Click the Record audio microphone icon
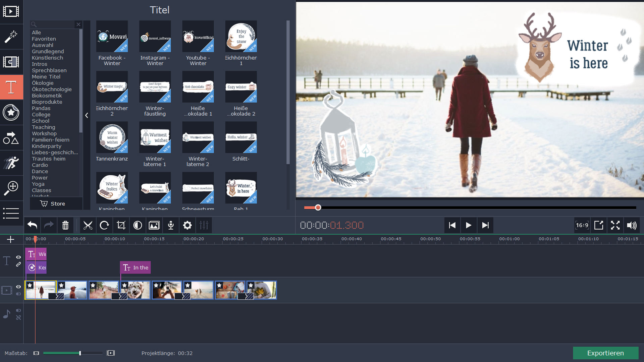This screenshot has height=362, width=644. coord(171,225)
